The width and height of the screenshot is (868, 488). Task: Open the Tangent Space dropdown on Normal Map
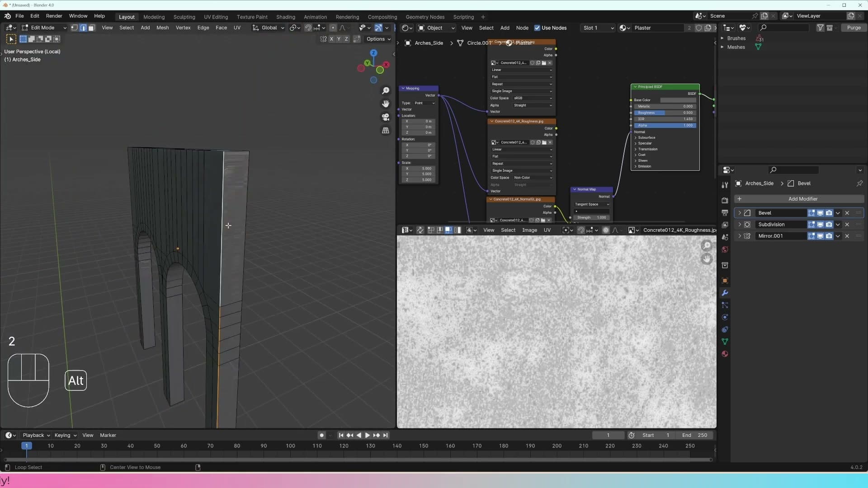tap(592, 204)
